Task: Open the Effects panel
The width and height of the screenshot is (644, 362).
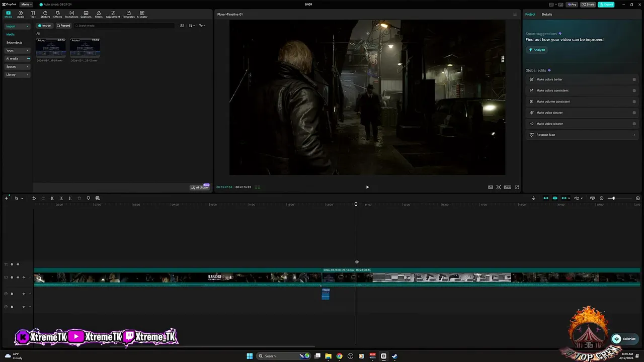Action: pos(58,14)
